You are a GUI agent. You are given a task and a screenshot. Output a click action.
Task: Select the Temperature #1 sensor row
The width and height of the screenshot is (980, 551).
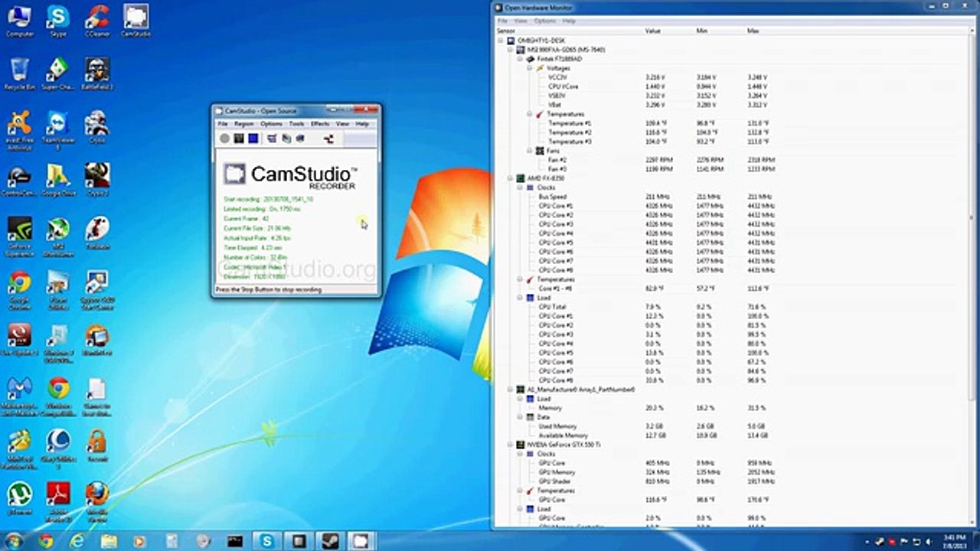tap(570, 123)
